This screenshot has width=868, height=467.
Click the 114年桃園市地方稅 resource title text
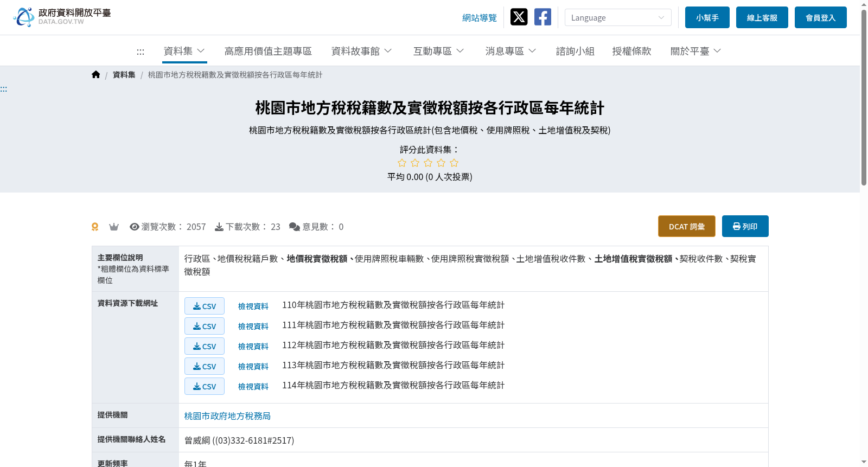pyautogui.click(x=393, y=385)
